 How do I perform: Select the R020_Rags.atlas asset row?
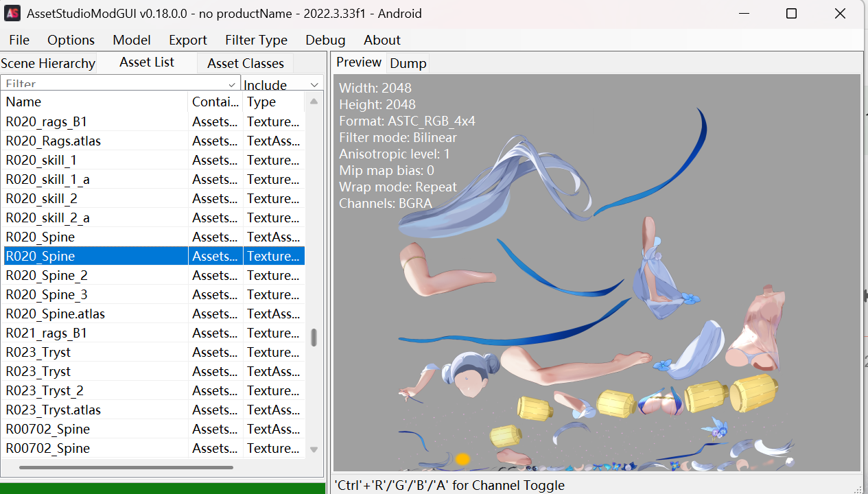pyautogui.click(x=154, y=141)
